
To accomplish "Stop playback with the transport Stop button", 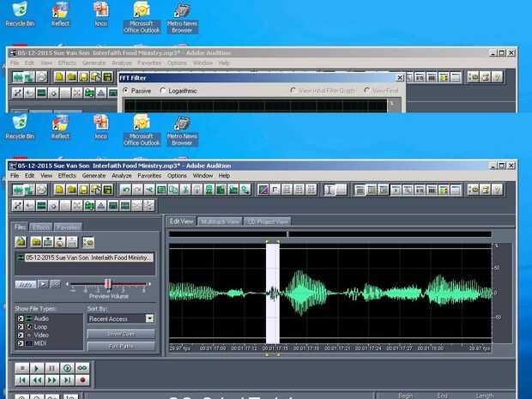I will (22, 368).
